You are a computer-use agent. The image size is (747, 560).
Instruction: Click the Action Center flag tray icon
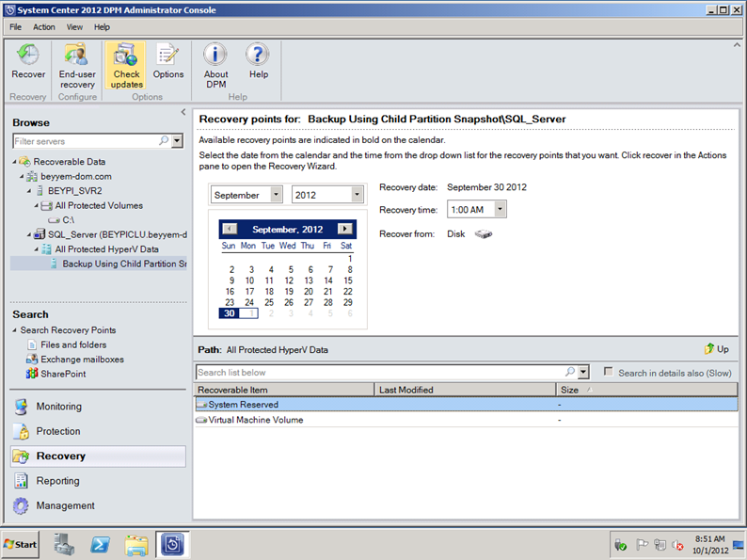pos(643,544)
